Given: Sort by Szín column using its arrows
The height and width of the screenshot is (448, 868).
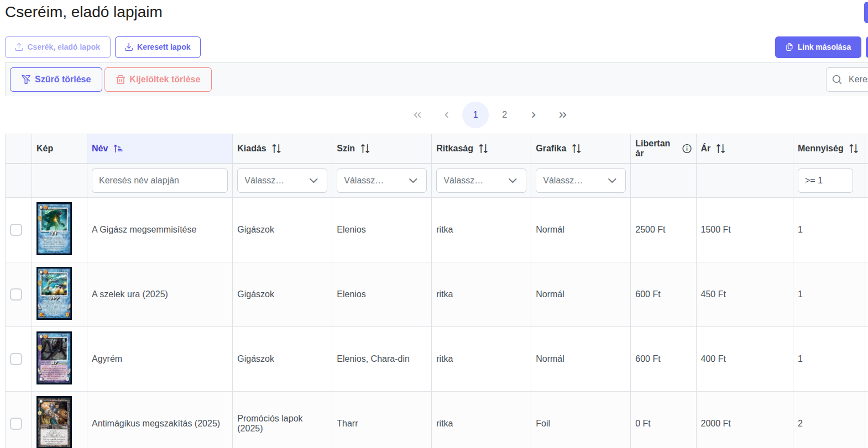Looking at the screenshot, I should click(x=365, y=149).
